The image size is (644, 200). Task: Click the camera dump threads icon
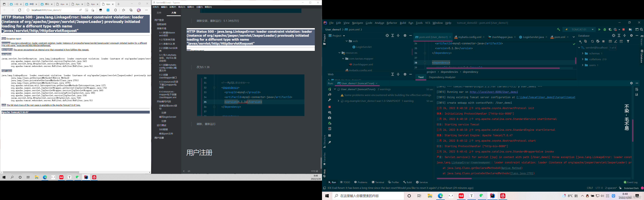pos(330,118)
